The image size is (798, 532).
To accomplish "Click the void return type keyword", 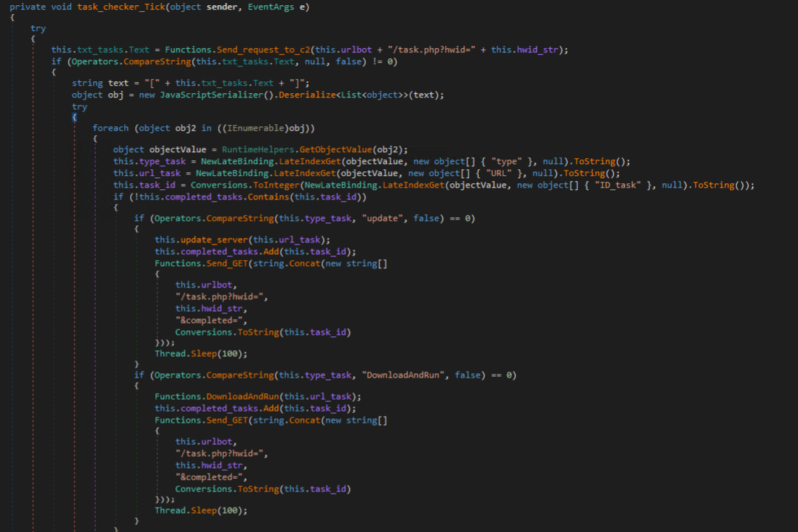I will pos(61,7).
